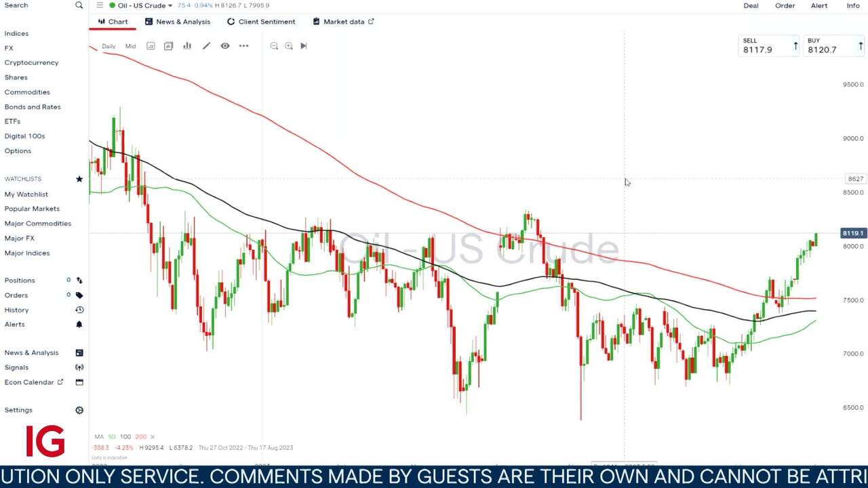The height and width of the screenshot is (488, 868).
Task: Open the Options market category
Action: 18,151
